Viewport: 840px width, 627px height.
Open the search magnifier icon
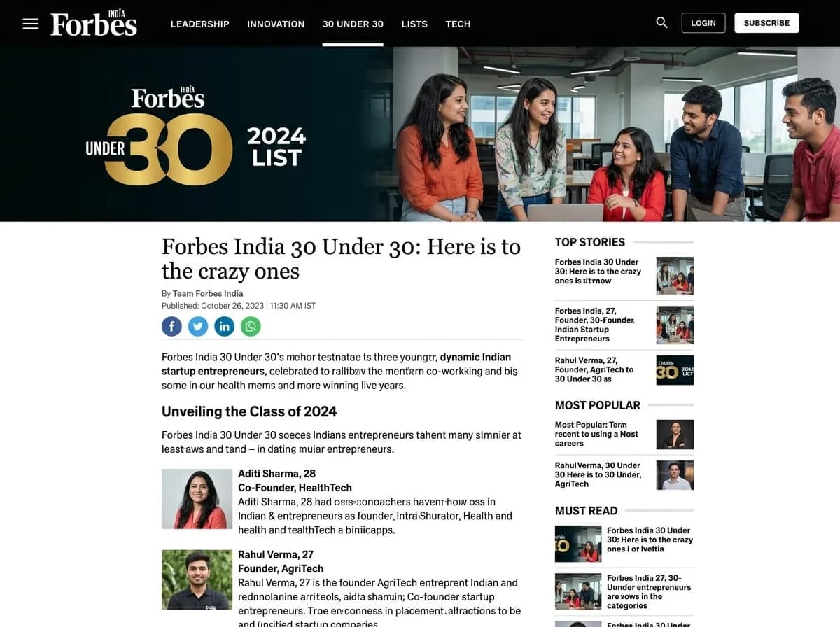pyautogui.click(x=661, y=23)
